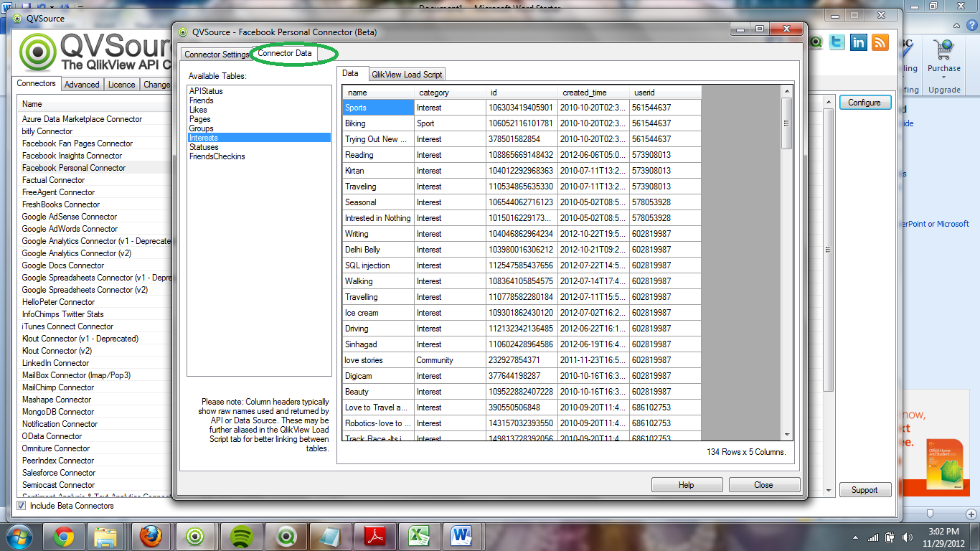Image resolution: width=980 pixels, height=551 pixels.
Task: Select the Data tab
Action: tap(350, 73)
